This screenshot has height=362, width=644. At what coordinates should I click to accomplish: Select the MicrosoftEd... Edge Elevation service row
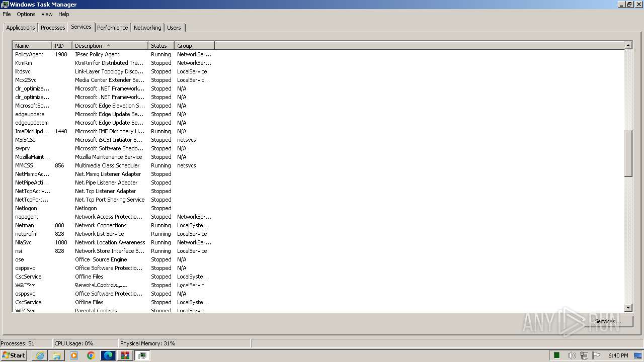coord(113,106)
